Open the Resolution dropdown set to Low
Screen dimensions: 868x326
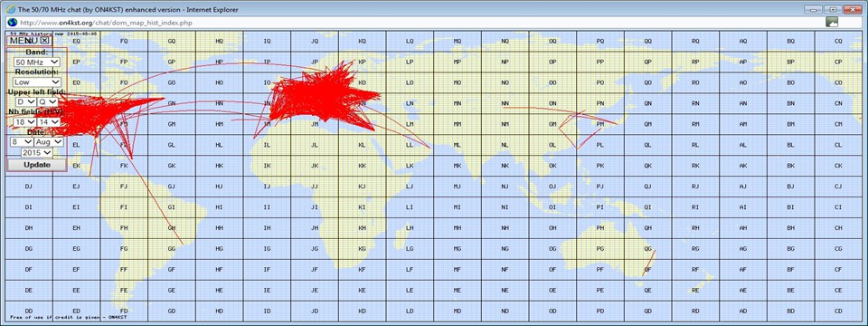click(x=37, y=82)
